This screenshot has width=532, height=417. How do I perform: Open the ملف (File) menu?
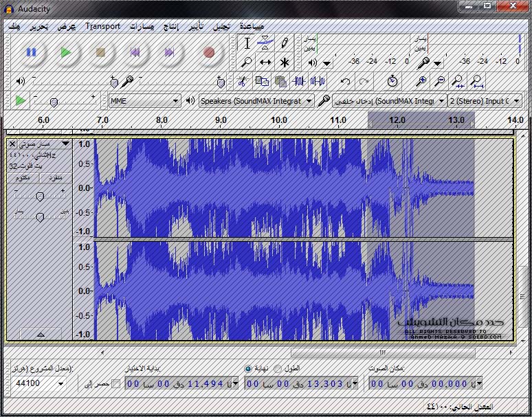point(13,26)
